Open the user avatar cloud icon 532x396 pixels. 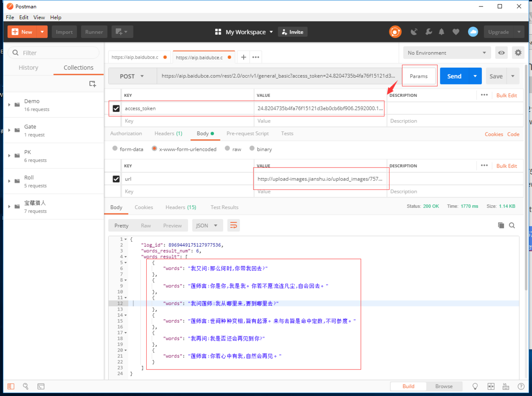473,32
